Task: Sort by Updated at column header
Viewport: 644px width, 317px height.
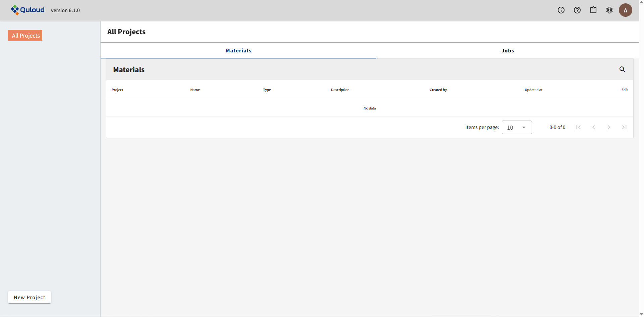Action: pos(533,90)
